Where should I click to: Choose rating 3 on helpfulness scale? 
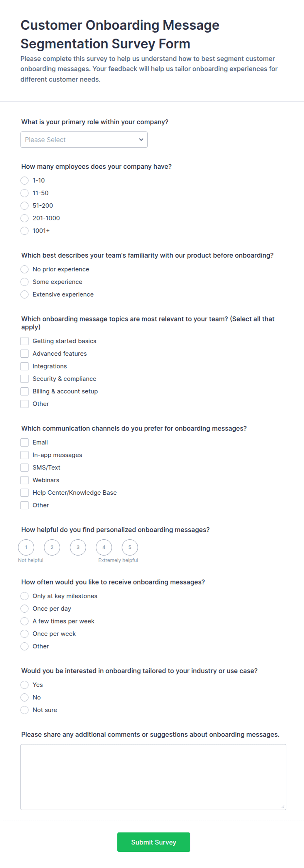78,547
